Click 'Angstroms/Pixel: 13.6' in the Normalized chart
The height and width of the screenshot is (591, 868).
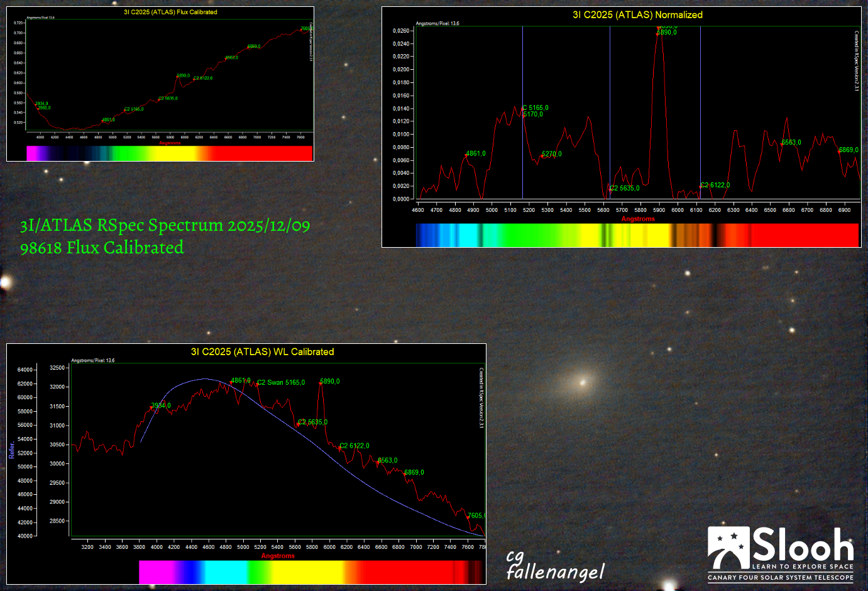(437, 23)
